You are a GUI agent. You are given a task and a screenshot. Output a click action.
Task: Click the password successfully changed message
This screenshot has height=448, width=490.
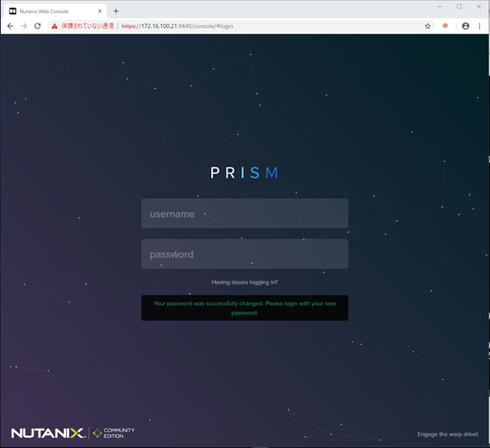[245, 307]
